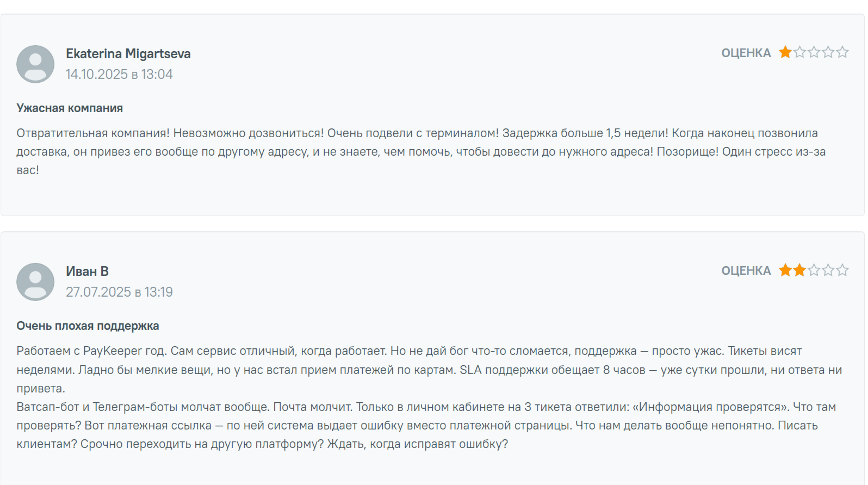Click the date '27.07.2025 в 13:19'
This screenshot has width=868, height=485.
point(119,292)
